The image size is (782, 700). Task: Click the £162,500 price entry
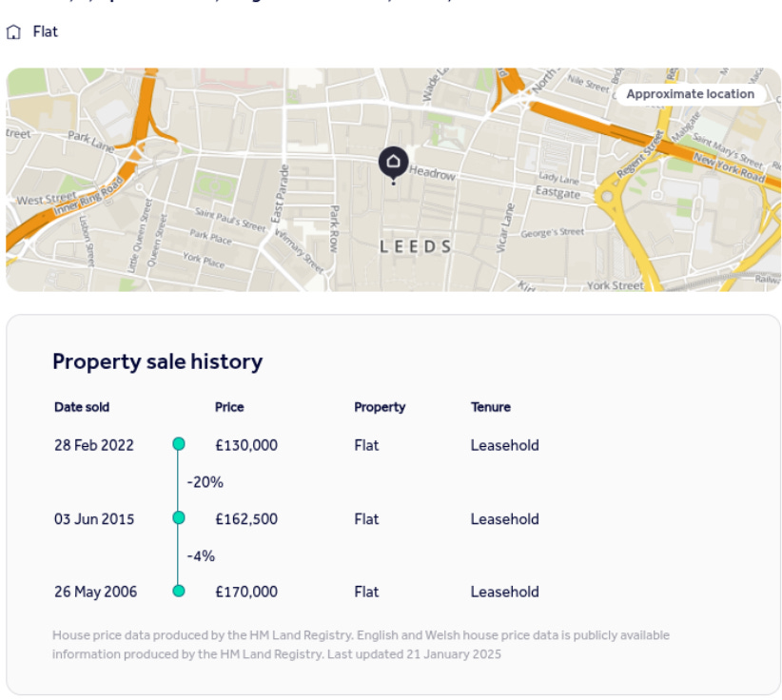pos(246,518)
